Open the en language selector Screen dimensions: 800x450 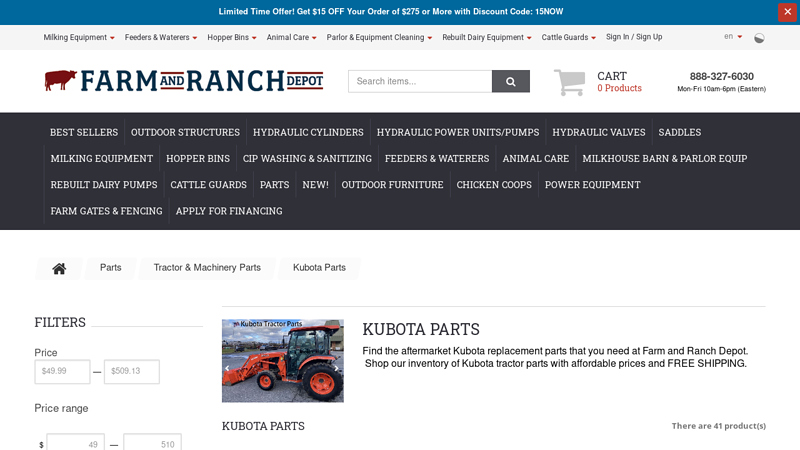pos(733,36)
